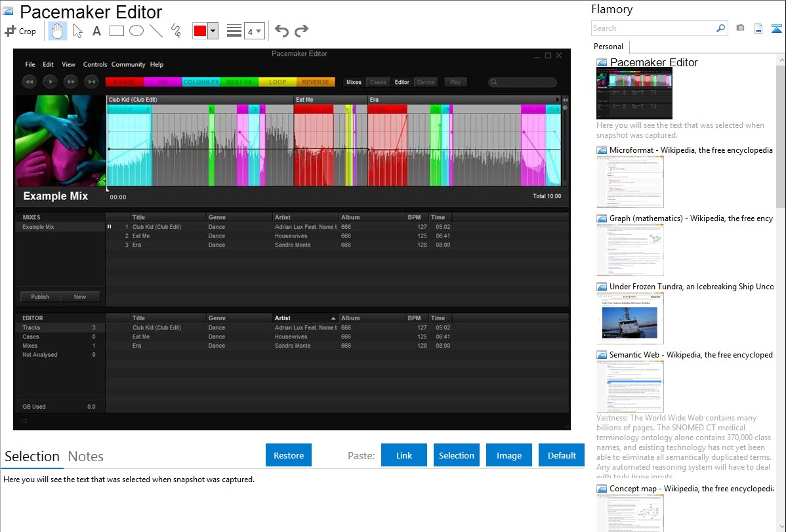Open the line width 4 dropdown
The height and width of the screenshot is (532, 786).
click(x=254, y=31)
